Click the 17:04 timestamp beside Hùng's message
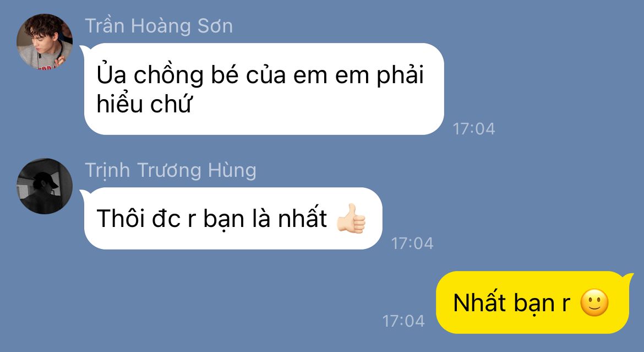Viewport: 644px width, 352px height. tap(412, 243)
